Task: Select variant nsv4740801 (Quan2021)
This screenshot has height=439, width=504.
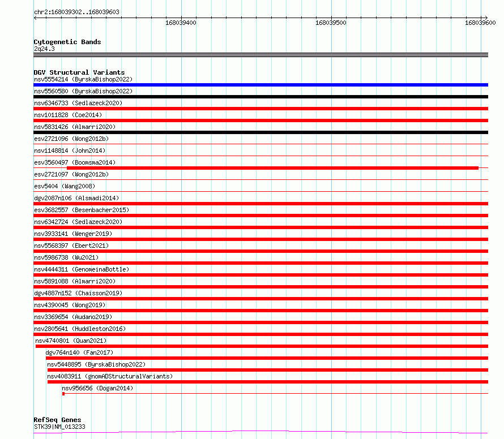Action: point(71,341)
